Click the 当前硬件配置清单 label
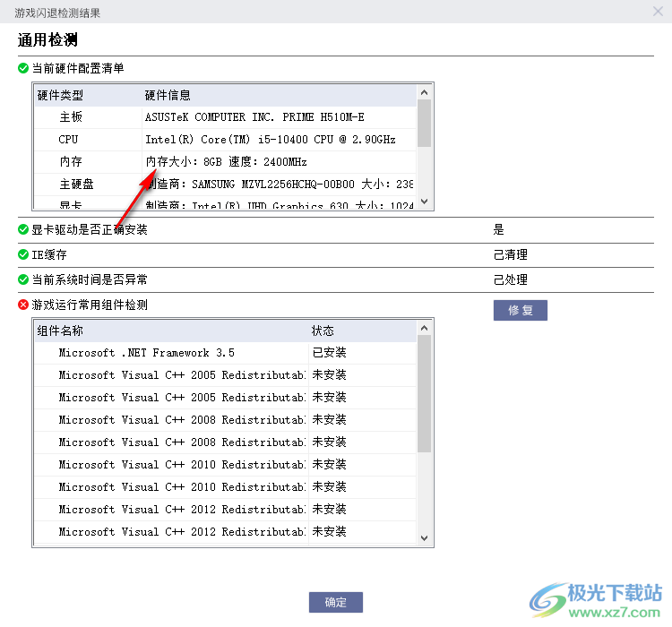Screen dimensions: 672x627 (x=78, y=68)
